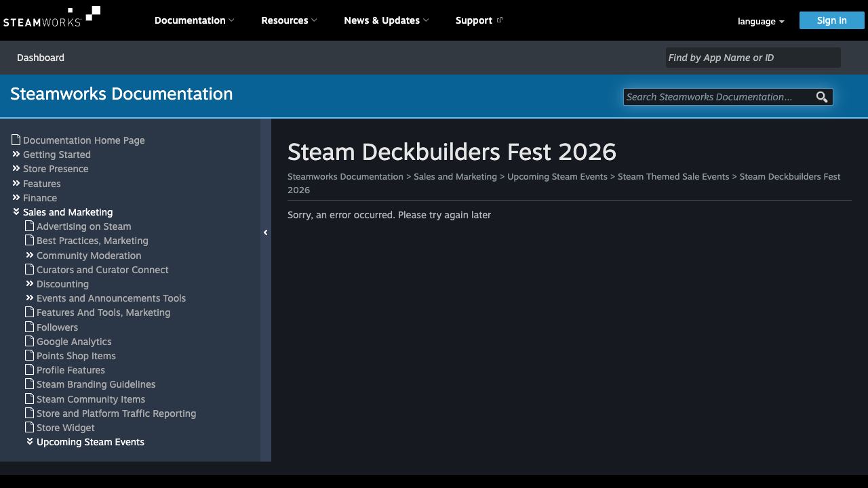Focus the Find by App Name or ID field

pyautogui.click(x=753, y=58)
